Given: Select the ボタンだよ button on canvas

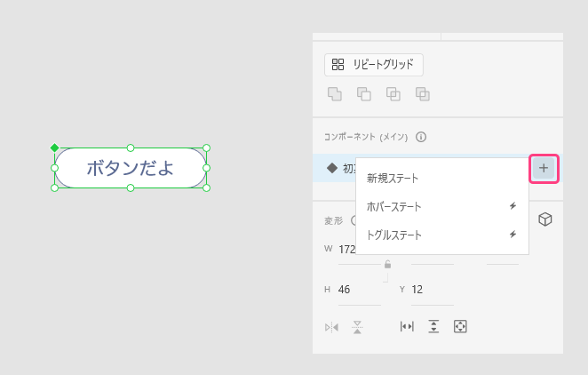Looking at the screenshot, I should click(x=131, y=168).
